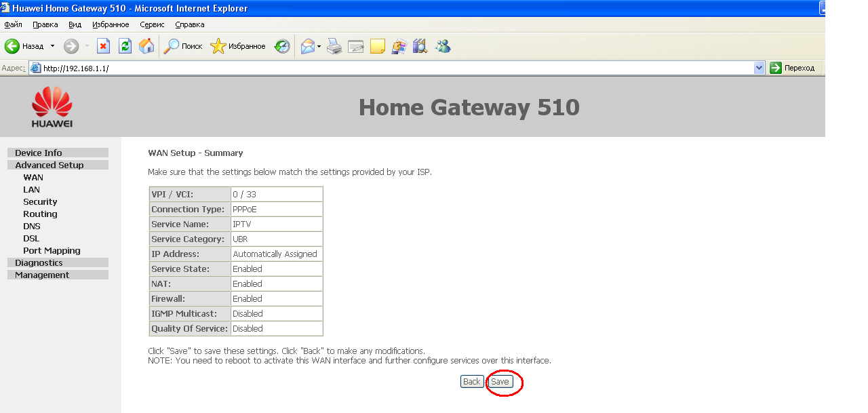Click the Back button below the summary

pyautogui.click(x=472, y=382)
